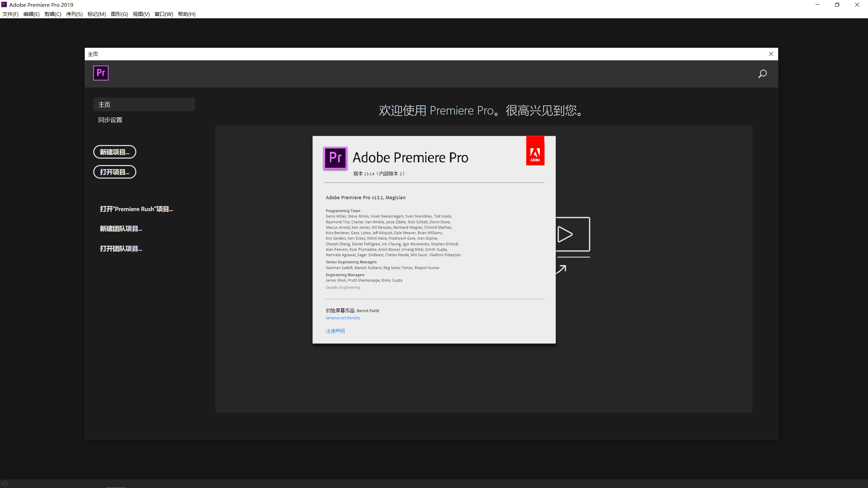
Task: Open the 帮助(H) menu
Action: (x=186, y=14)
